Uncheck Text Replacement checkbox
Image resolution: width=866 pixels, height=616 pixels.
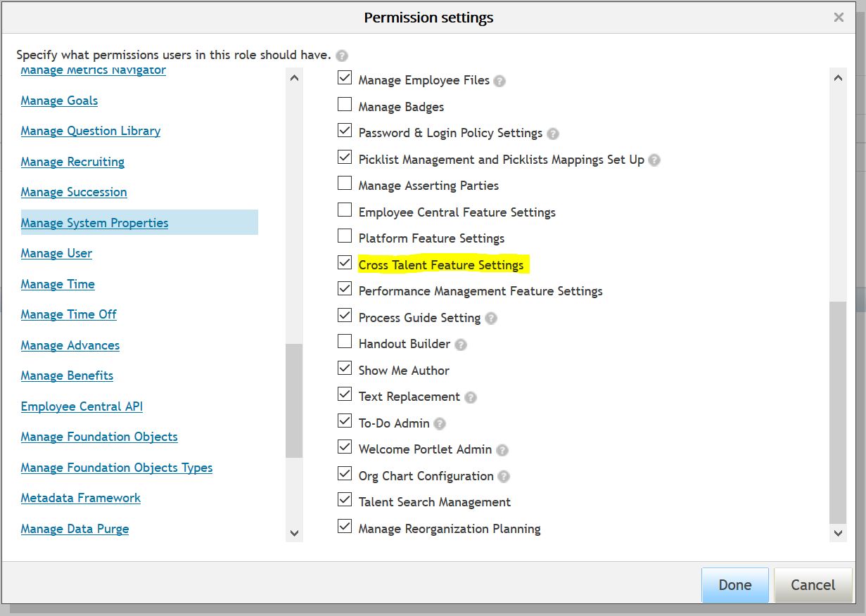pos(345,394)
